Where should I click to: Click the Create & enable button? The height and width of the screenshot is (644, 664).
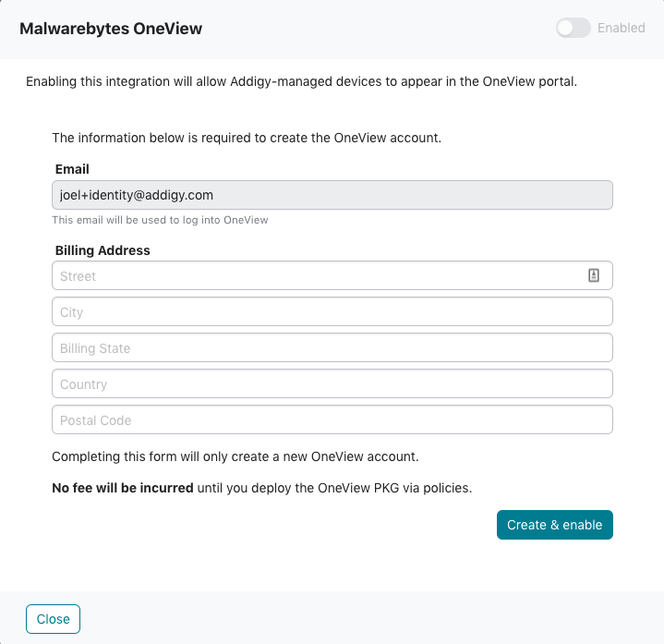[x=555, y=525]
